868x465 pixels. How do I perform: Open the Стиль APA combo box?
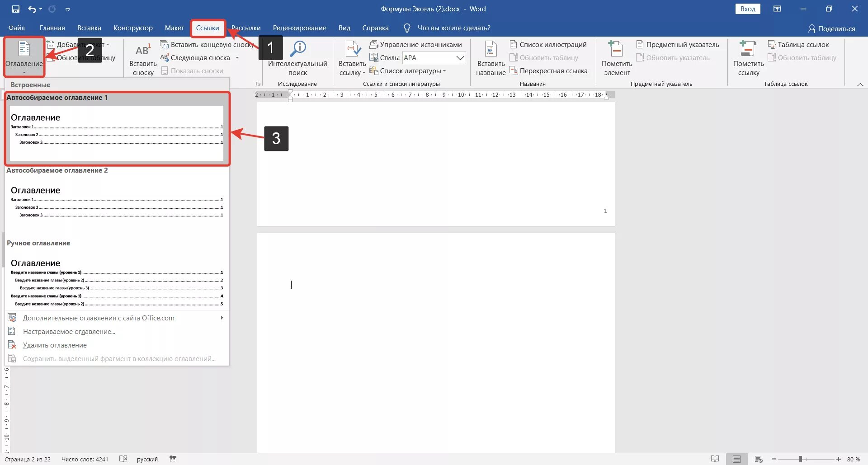tap(434, 58)
